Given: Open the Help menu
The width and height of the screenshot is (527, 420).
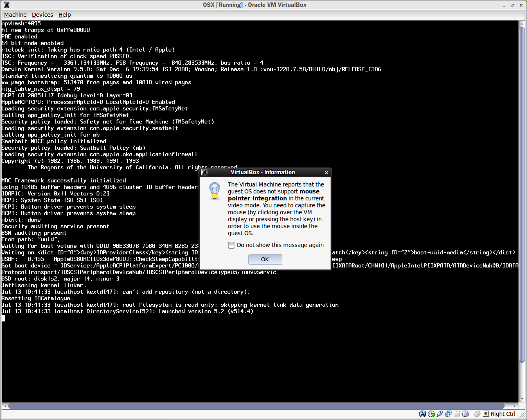Looking at the screenshot, I should tap(65, 15).
